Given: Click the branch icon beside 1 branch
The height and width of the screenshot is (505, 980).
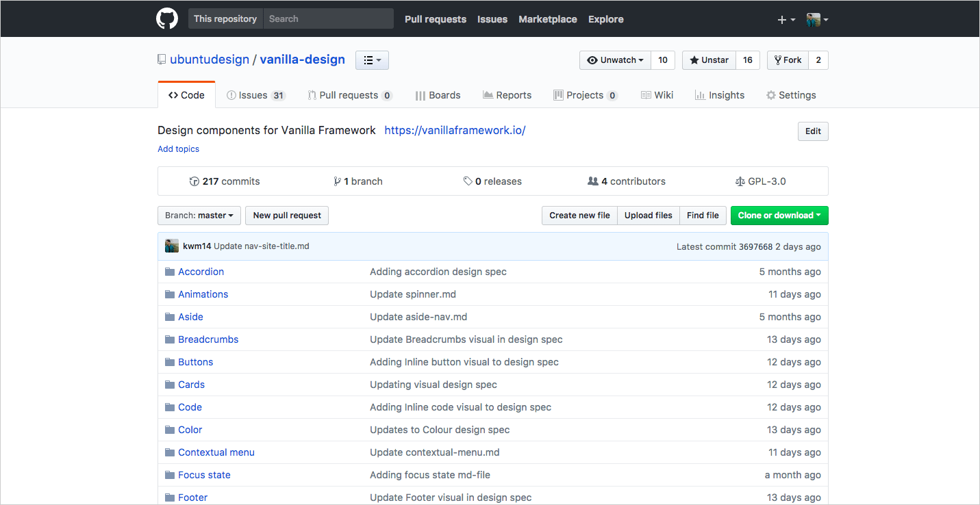Looking at the screenshot, I should 337,181.
